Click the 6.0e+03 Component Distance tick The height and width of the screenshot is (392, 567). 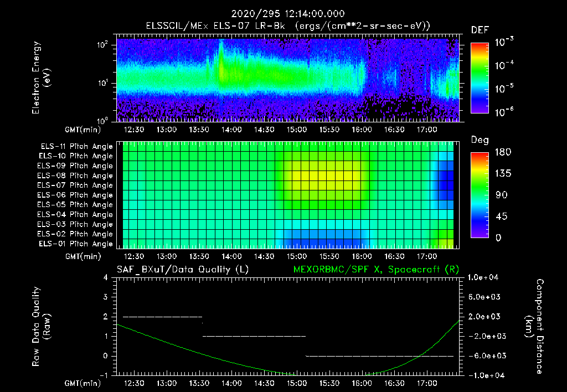pyautogui.click(x=484, y=297)
